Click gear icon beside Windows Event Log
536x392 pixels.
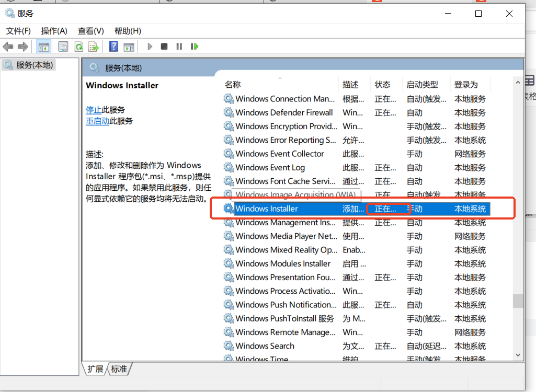(229, 167)
